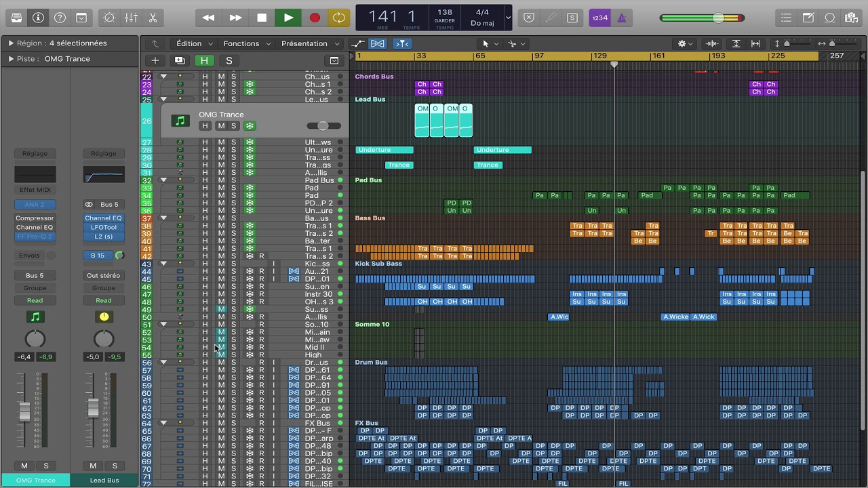This screenshot has width=868, height=488.
Task: Toggle the Inspector info button
Action: click(38, 18)
